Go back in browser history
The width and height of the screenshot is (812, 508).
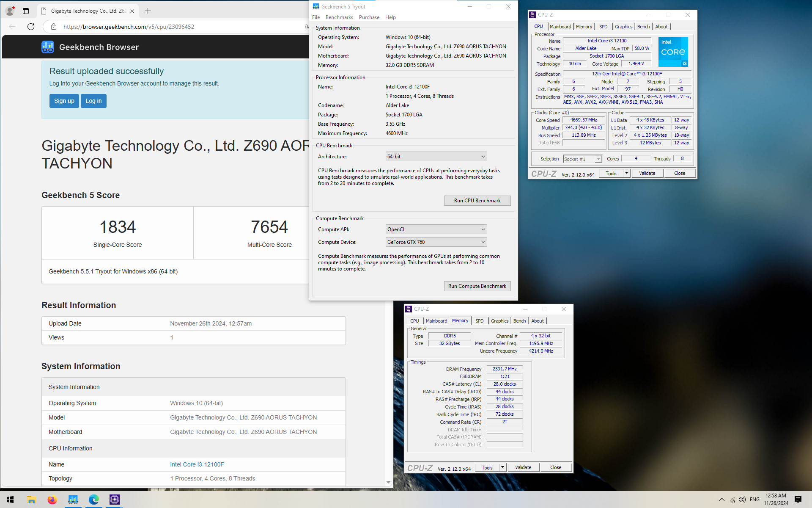click(x=12, y=27)
